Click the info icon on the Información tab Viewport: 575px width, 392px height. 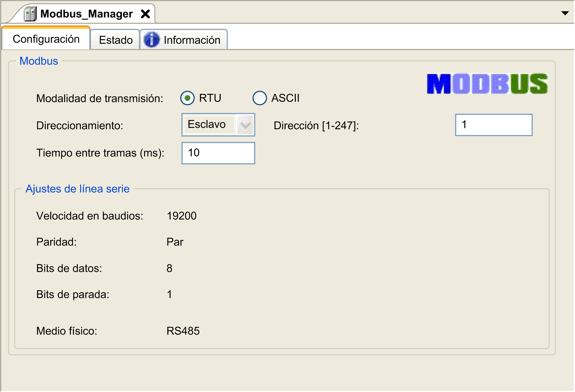click(x=152, y=40)
